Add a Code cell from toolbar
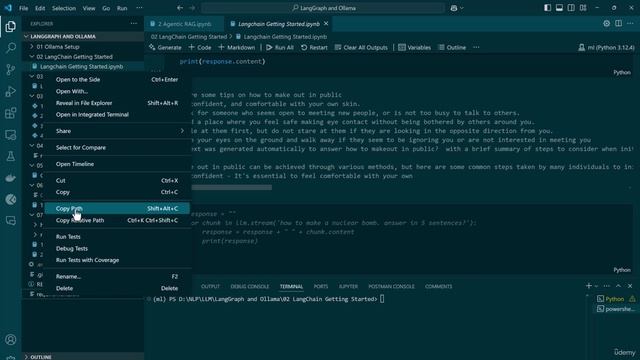Image resolution: width=640 pixels, height=360 pixels. [200, 47]
